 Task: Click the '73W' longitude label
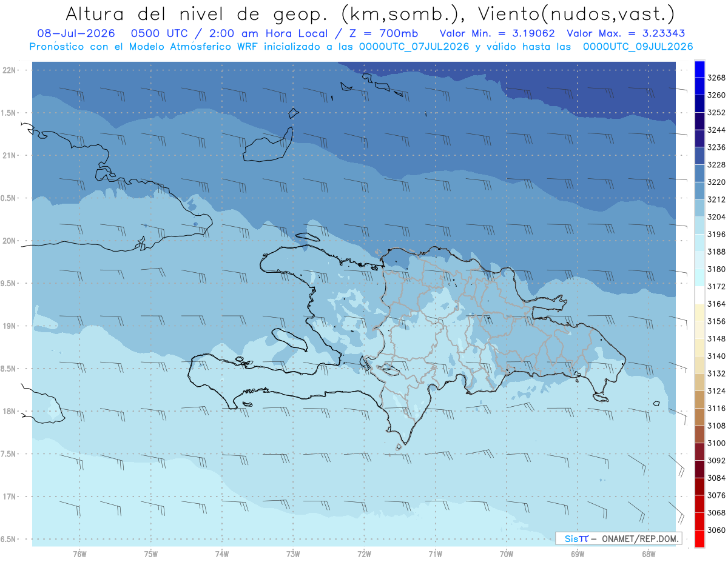pos(293,554)
